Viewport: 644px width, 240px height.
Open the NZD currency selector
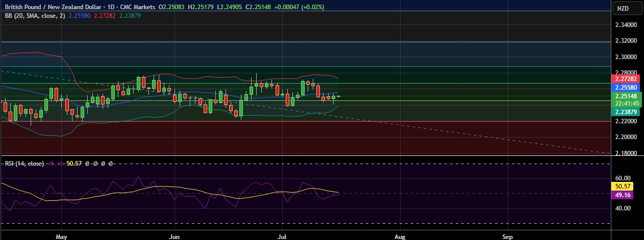tap(627, 8)
